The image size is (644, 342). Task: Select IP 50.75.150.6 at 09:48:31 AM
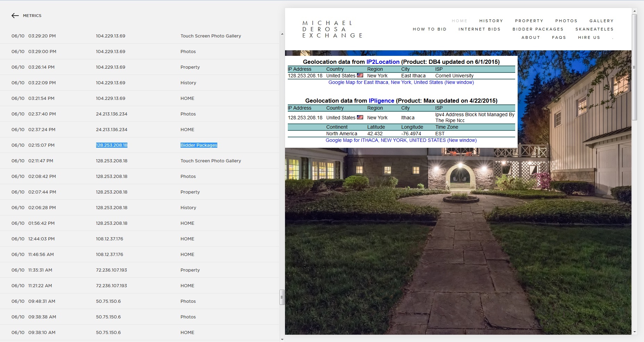tap(108, 301)
